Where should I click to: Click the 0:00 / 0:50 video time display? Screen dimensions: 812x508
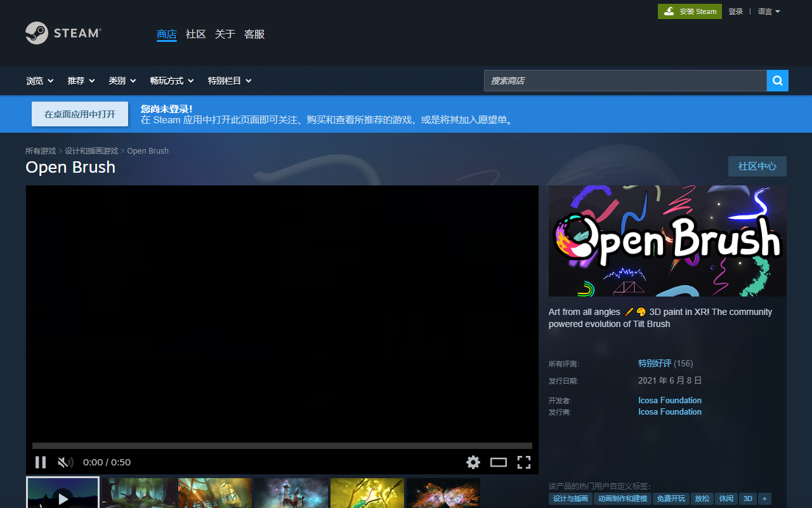click(x=107, y=462)
